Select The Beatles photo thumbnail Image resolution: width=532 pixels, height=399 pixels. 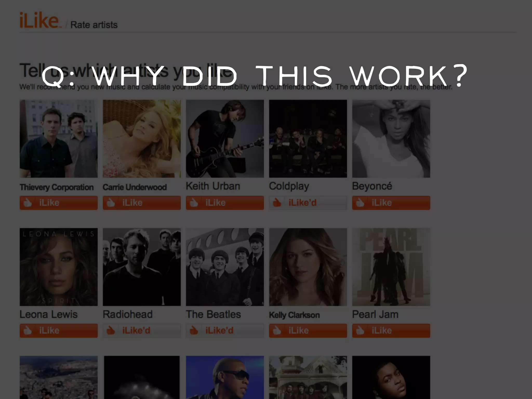pos(225,267)
